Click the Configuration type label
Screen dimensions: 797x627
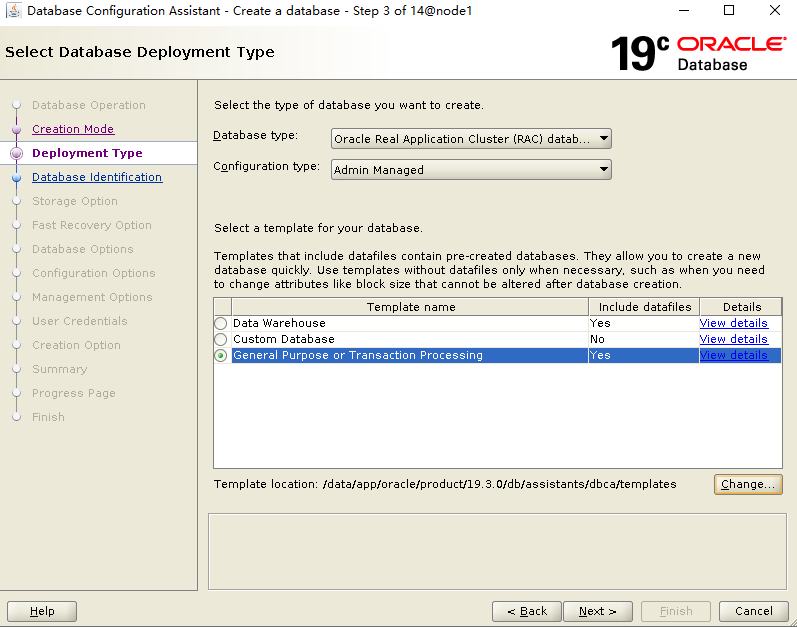pos(266,166)
